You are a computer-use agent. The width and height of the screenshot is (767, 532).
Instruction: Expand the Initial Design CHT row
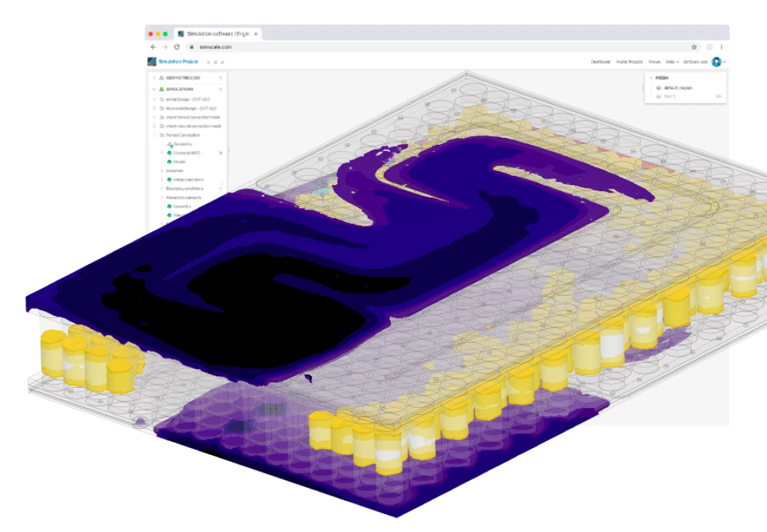154,99
